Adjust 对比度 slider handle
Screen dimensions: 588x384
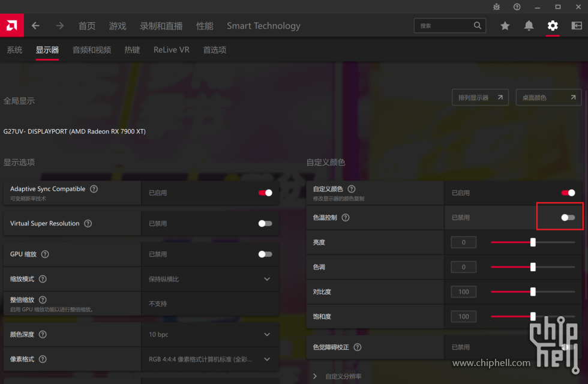coord(533,292)
